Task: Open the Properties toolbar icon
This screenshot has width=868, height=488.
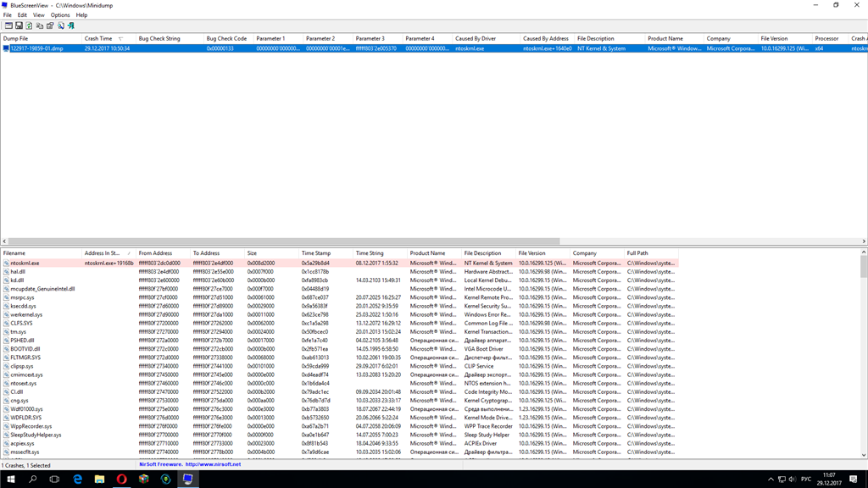Action: tap(50, 25)
